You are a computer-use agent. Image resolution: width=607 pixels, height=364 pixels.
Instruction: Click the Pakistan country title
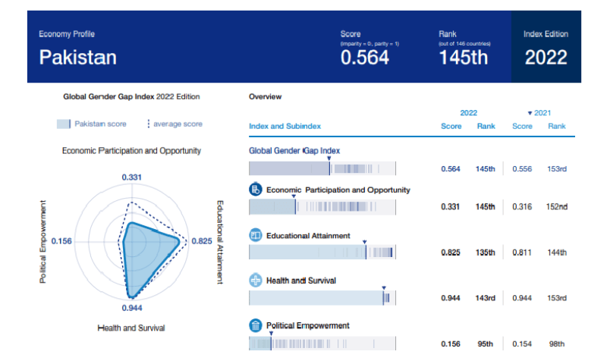[x=78, y=58]
